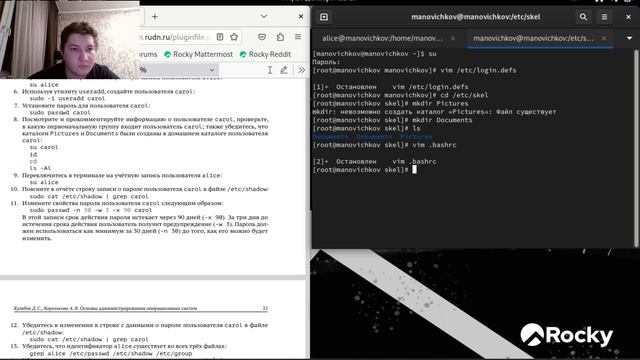The height and width of the screenshot is (360, 640).
Task: Click the 'Пароль:' prompt line in terminal
Action: click(x=326, y=62)
